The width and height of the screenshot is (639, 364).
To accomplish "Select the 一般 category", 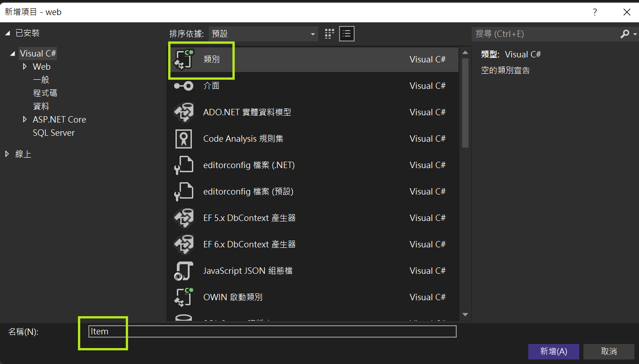I will [x=41, y=80].
